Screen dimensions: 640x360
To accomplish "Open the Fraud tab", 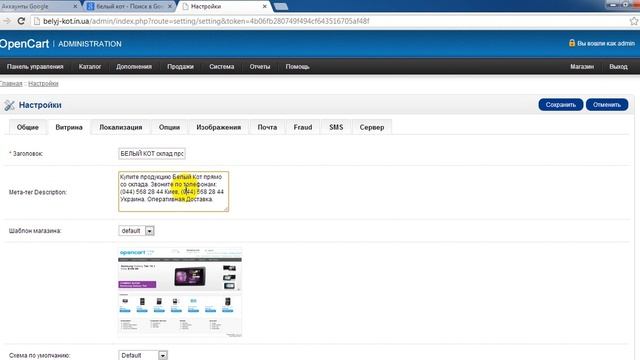I will click(303, 127).
